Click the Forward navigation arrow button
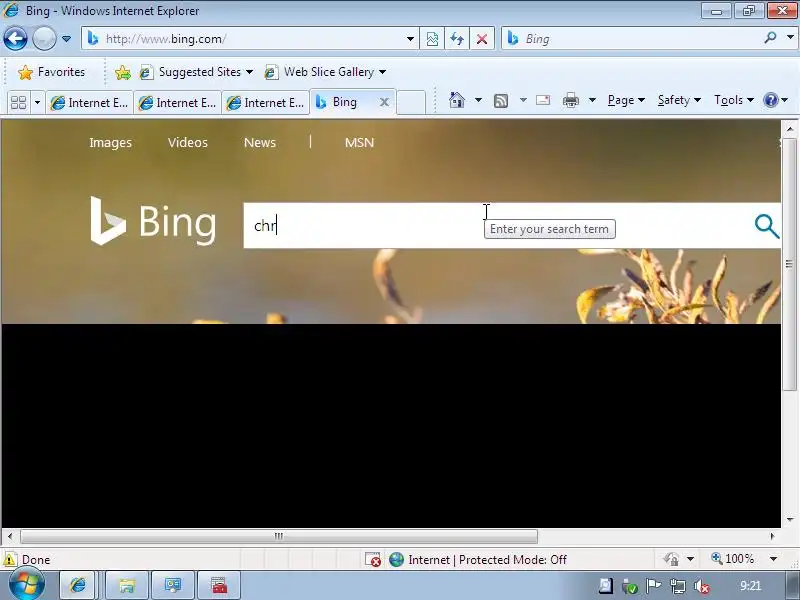 point(44,39)
